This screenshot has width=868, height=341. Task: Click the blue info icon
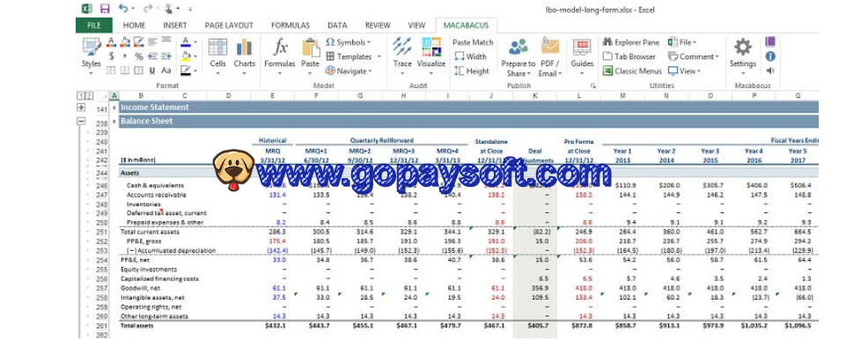pos(770,56)
